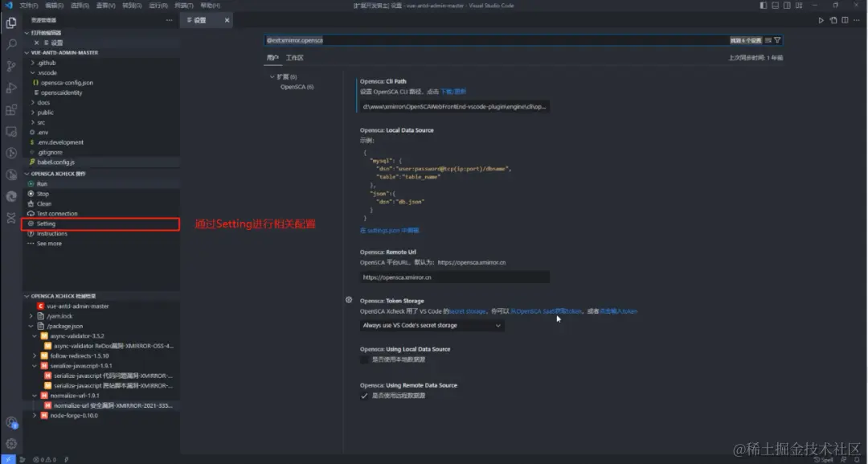The height and width of the screenshot is (464, 868).
Task: Open the Accounts menu icon
Action: (x=11, y=422)
